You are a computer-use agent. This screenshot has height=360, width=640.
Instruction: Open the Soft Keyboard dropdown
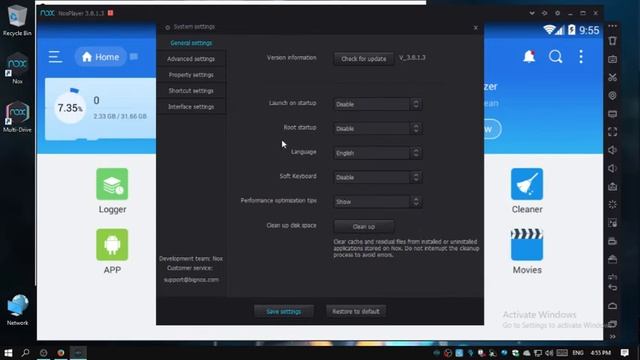coord(378,177)
